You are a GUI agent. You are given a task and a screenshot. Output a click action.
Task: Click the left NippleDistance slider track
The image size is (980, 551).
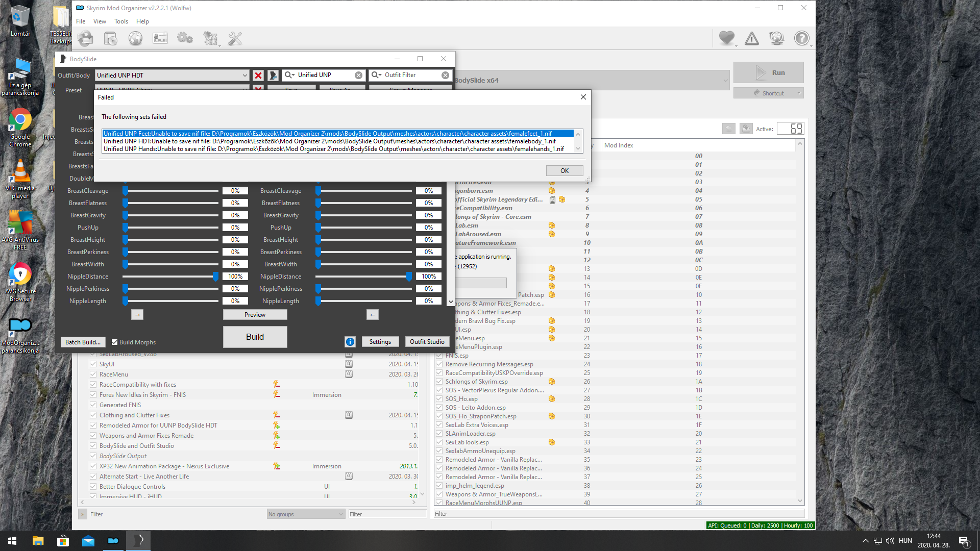click(x=170, y=277)
